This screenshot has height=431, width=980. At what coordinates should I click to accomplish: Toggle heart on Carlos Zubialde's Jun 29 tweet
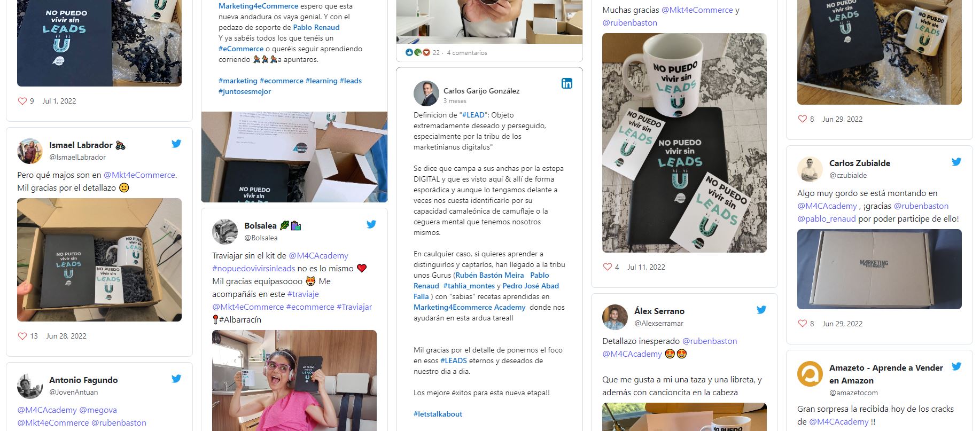coord(803,324)
